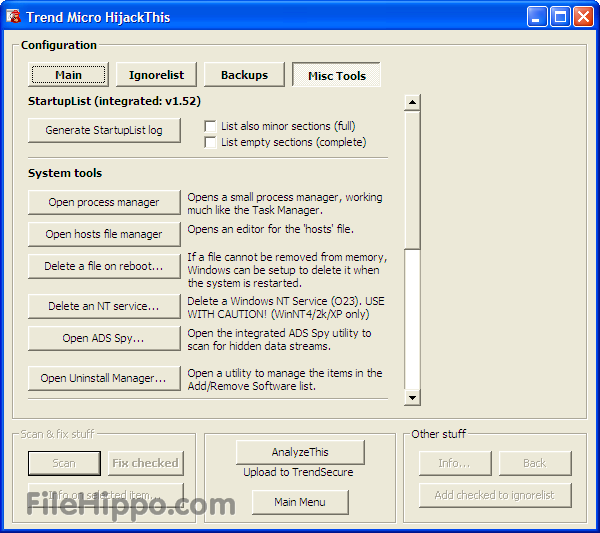This screenshot has height=533, width=600.
Task: Switch to the Backups tab
Action: [x=244, y=75]
